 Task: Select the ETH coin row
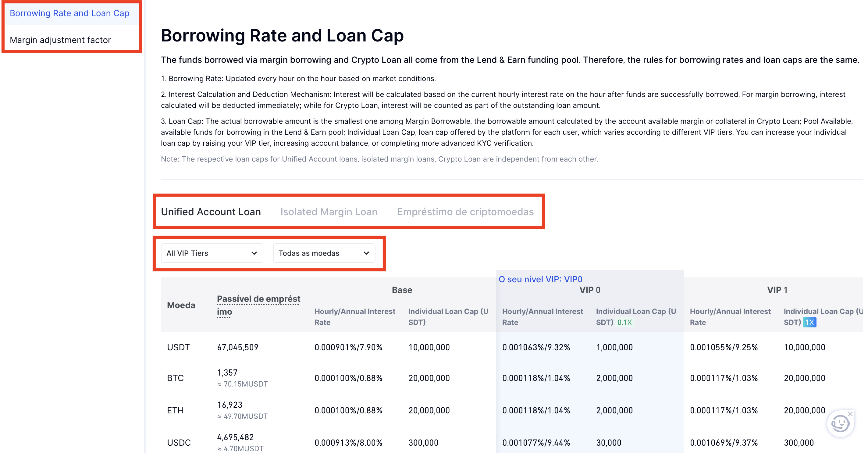click(175, 410)
